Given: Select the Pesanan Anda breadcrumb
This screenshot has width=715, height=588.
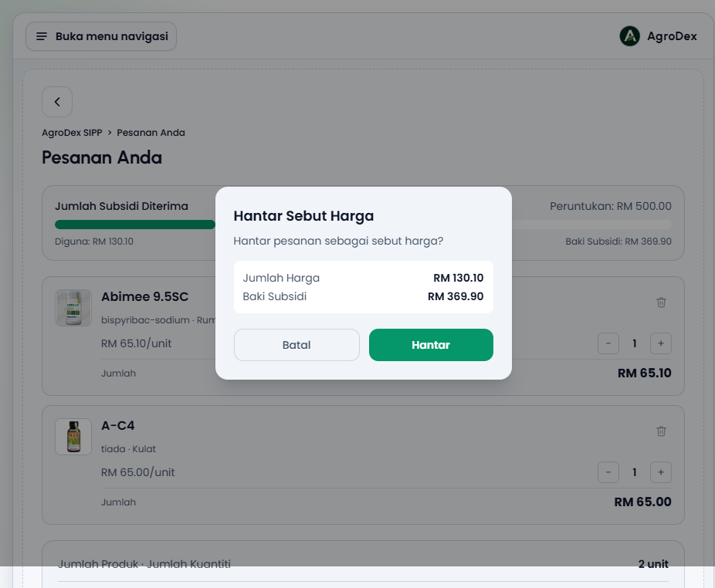Looking at the screenshot, I should (151, 133).
